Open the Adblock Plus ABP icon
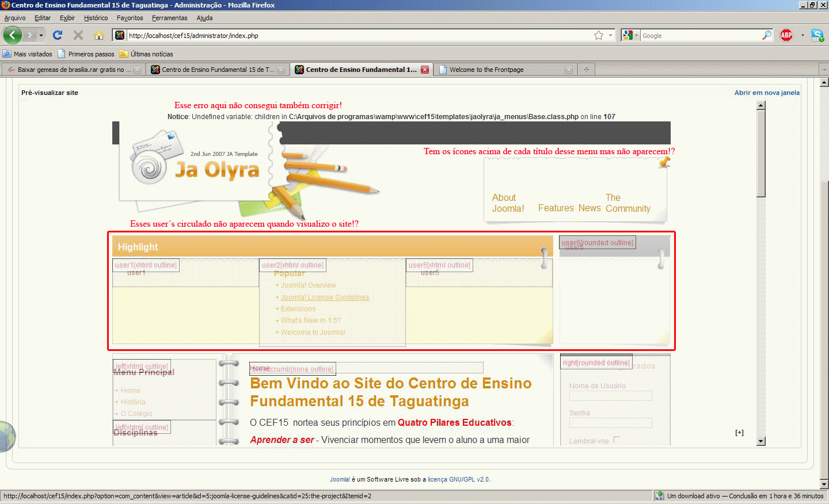Screen dimensions: 829x504 pyautogui.click(x=786, y=35)
